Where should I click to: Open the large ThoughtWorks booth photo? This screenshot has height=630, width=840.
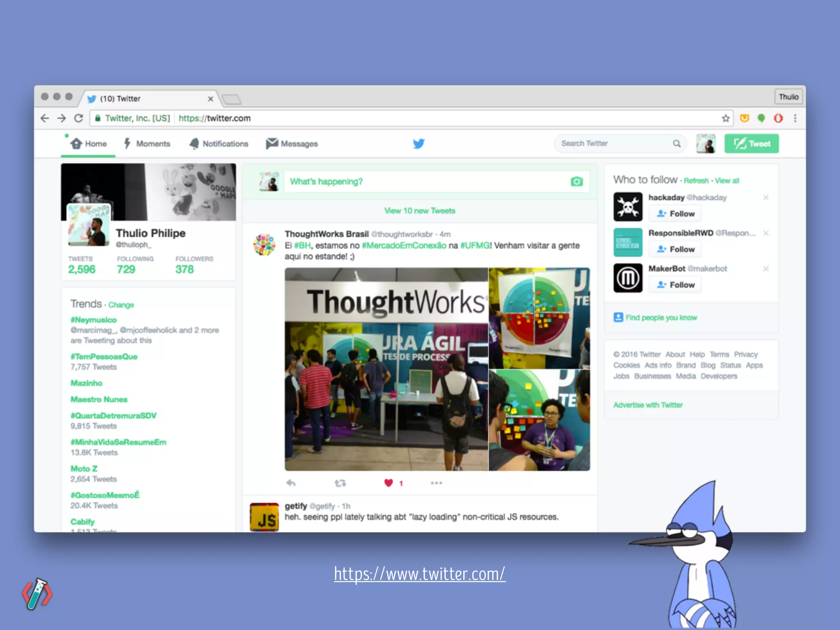[x=386, y=369]
